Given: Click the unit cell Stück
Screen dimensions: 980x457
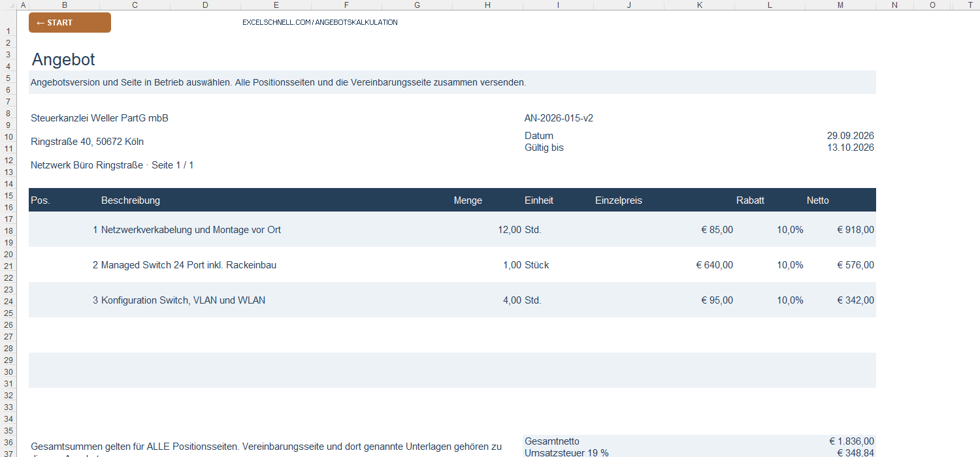Looking at the screenshot, I should pos(537,265).
